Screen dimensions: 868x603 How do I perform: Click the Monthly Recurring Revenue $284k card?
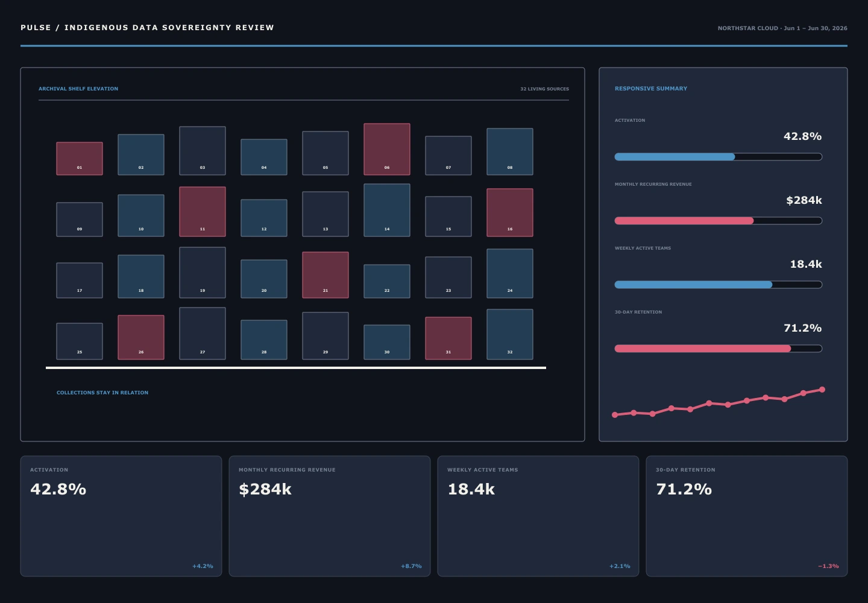(330, 516)
